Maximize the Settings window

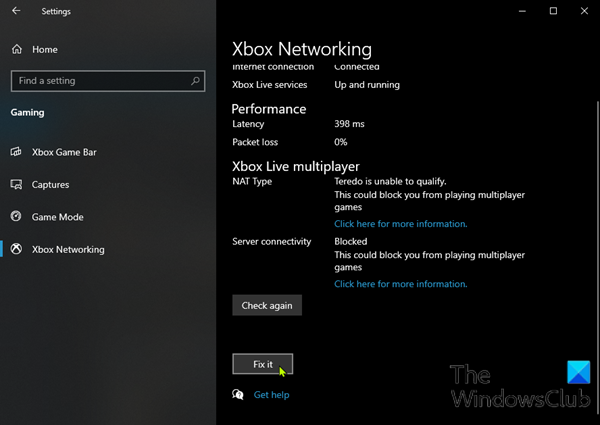(x=553, y=11)
